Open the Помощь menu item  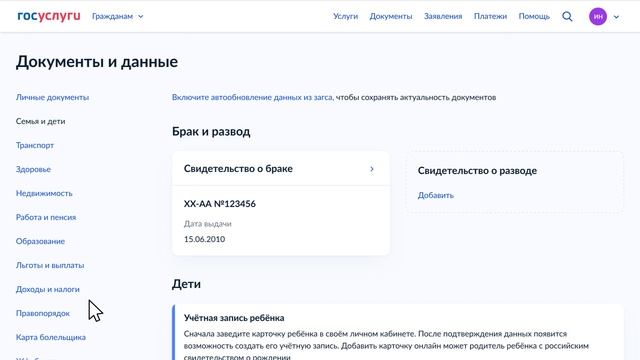point(534,16)
